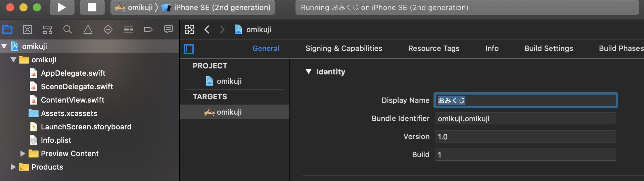Open the related items grid menu

tap(189, 29)
